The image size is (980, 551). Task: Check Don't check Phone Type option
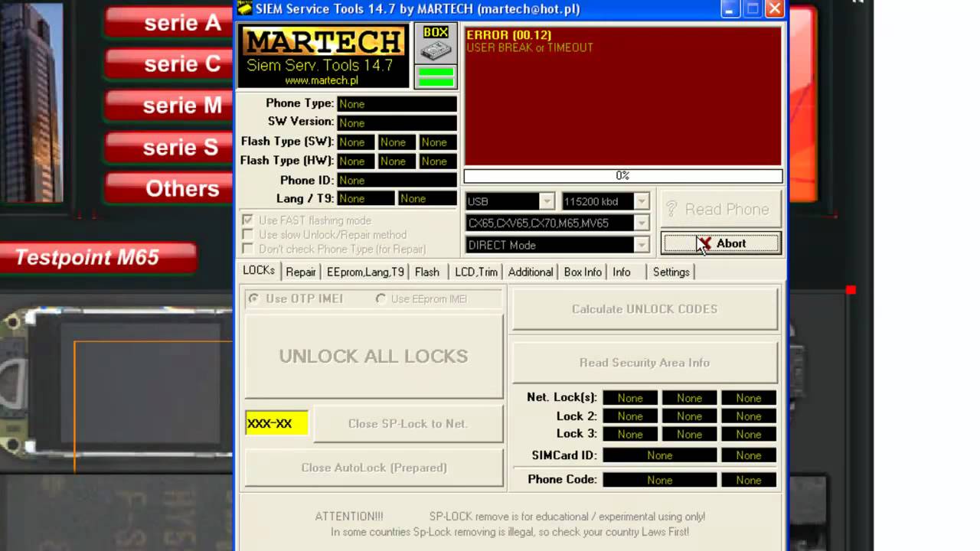coord(247,249)
